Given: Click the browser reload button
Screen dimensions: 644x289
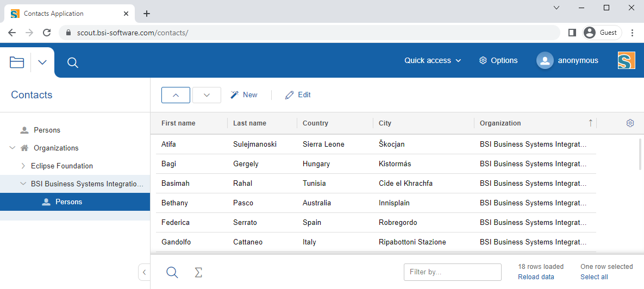Looking at the screenshot, I should tap(47, 33).
